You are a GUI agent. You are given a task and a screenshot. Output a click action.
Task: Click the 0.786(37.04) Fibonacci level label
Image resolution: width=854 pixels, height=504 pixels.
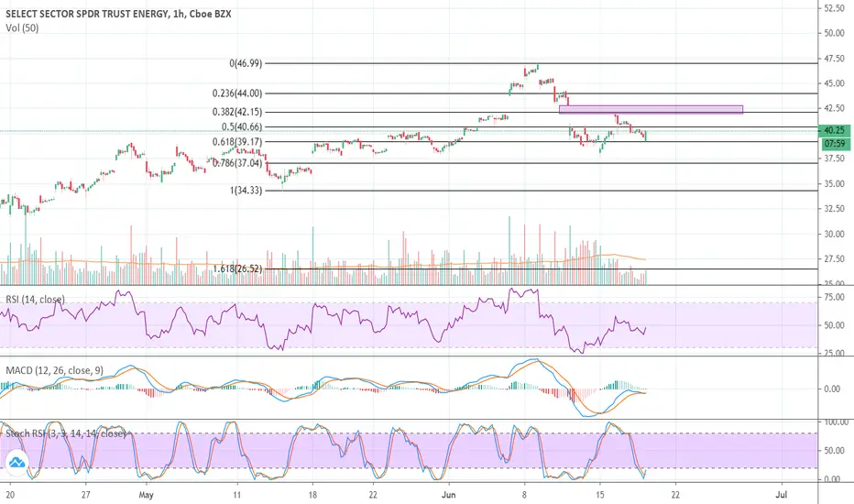pyautogui.click(x=237, y=162)
